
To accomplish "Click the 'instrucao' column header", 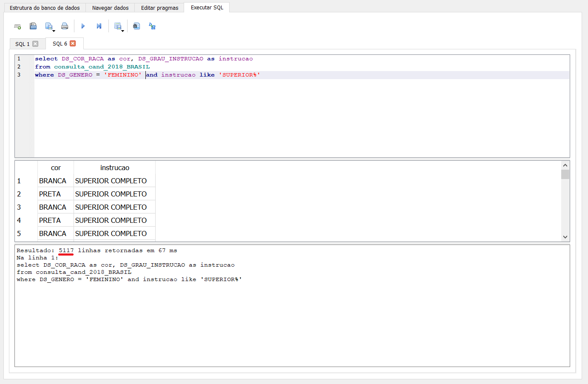I will (114, 168).
